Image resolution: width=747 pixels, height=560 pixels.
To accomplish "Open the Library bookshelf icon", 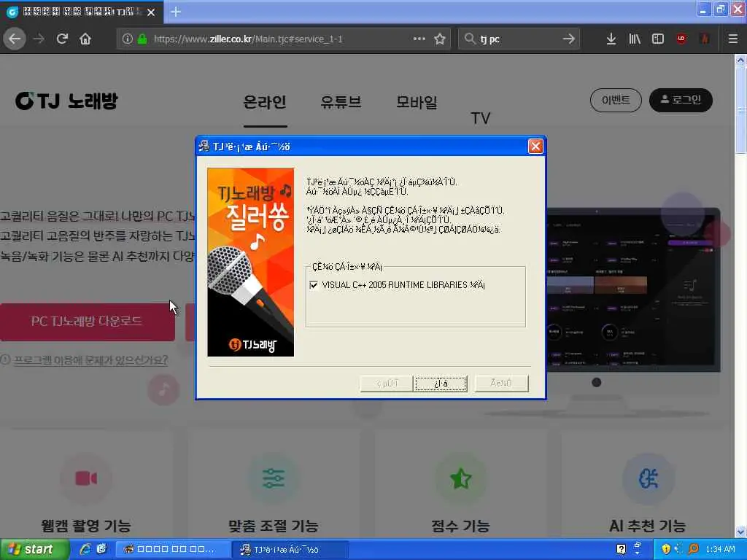I will [635, 39].
